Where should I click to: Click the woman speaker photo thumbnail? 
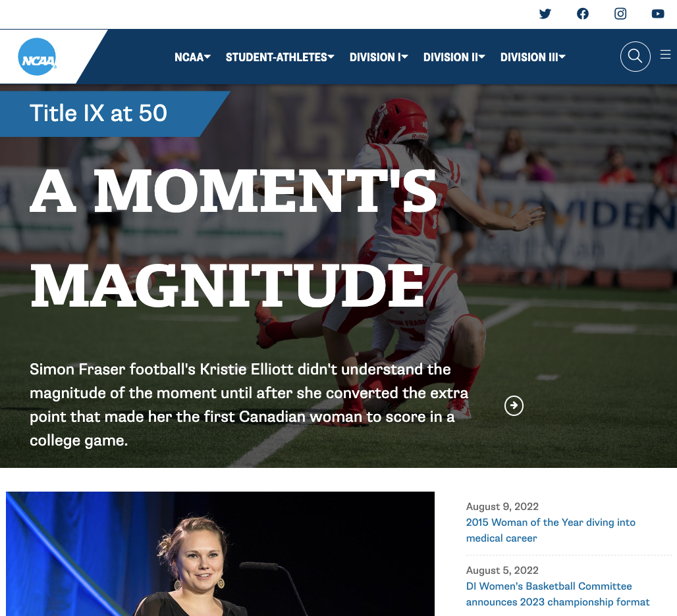click(220, 554)
